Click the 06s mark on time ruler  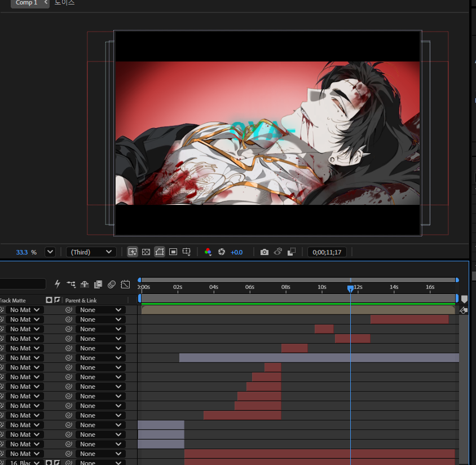click(x=250, y=287)
